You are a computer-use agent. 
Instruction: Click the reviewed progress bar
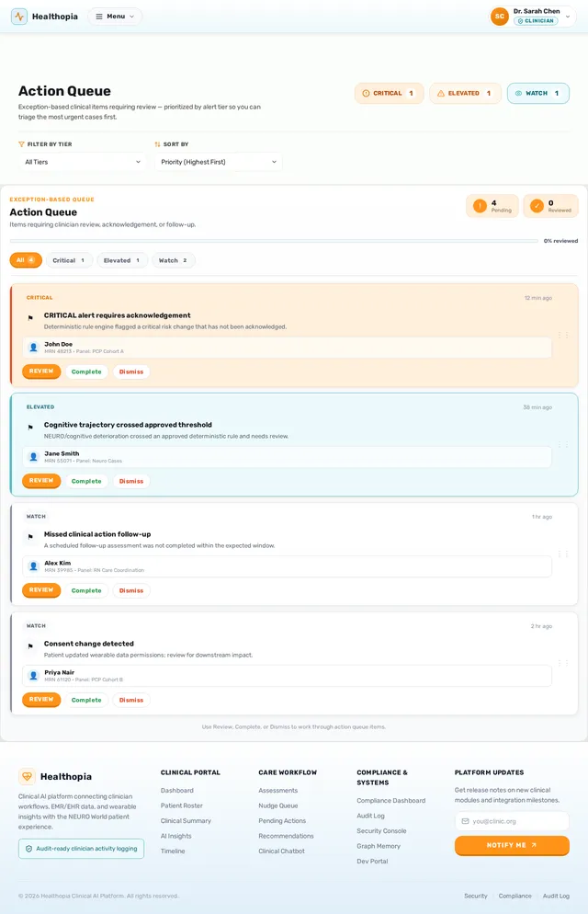click(274, 241)
